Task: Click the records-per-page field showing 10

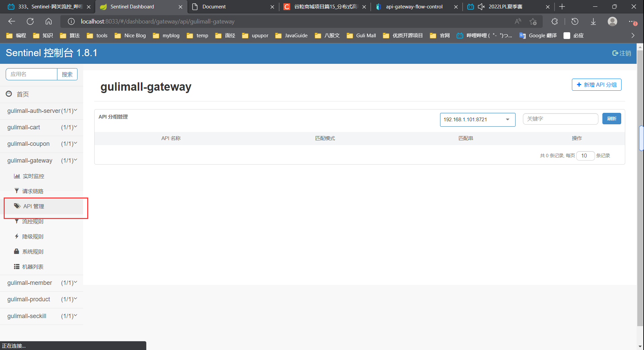Action: [x=586, y=156]
